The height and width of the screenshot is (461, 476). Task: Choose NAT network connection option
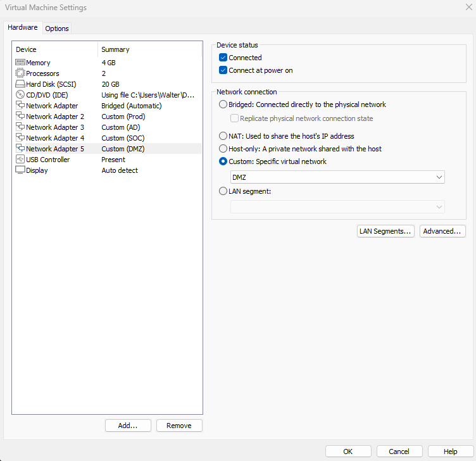pyautogui.click(x=222, y=136)
